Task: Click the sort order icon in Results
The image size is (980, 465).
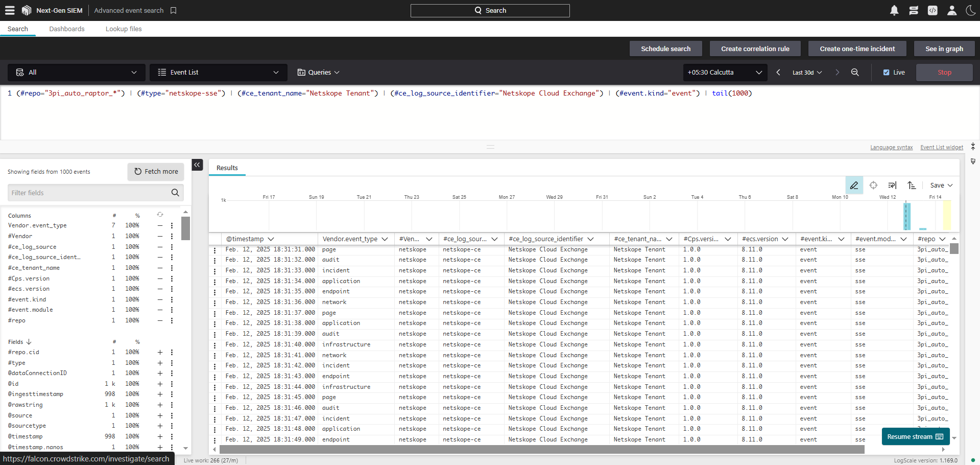Action: [x=912, y=185]
